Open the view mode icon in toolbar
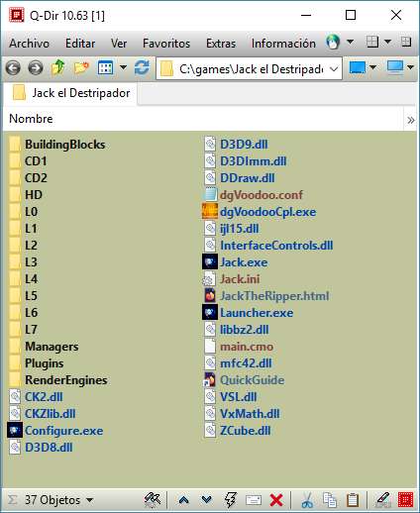The image size is (420, 513). 106,67
